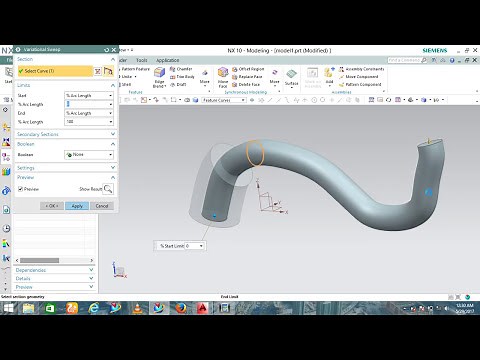480x360 pixels.
Task: Open the NX Help icon
Action: [452, 60]
